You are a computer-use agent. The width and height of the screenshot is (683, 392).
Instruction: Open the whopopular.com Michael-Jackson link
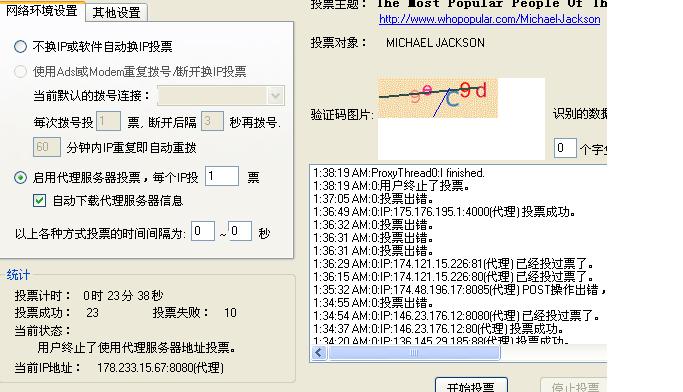[490, 19]
